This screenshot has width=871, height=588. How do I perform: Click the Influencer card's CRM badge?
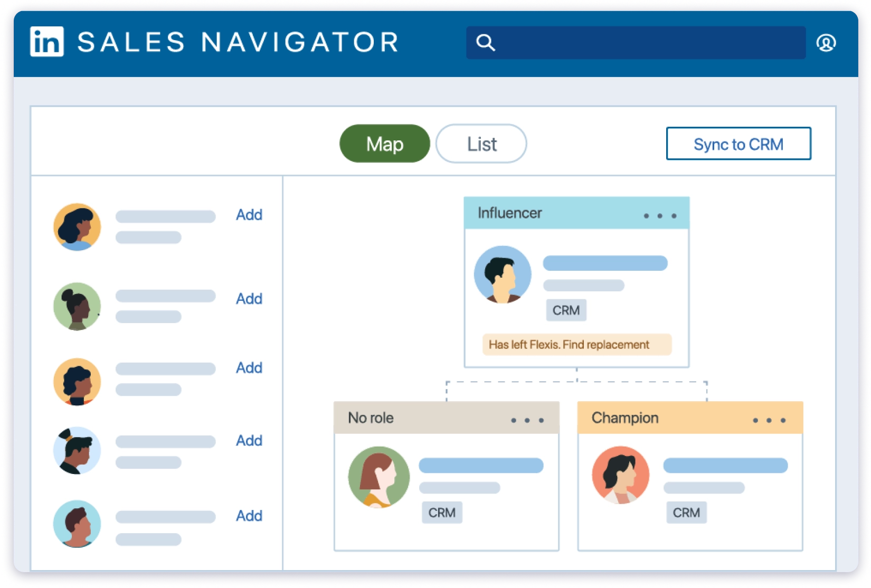click(566, 310)
